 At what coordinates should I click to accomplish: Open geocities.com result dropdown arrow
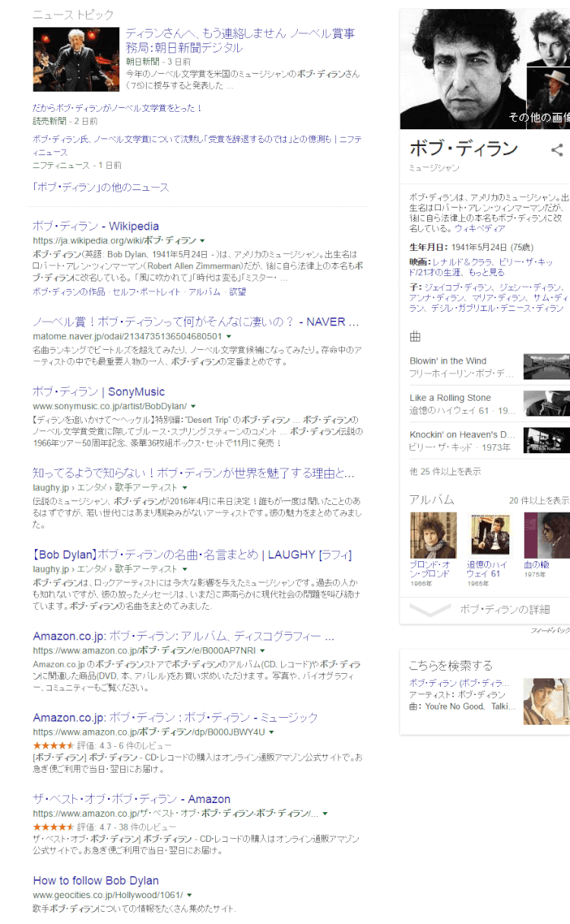tap(189, 895)
